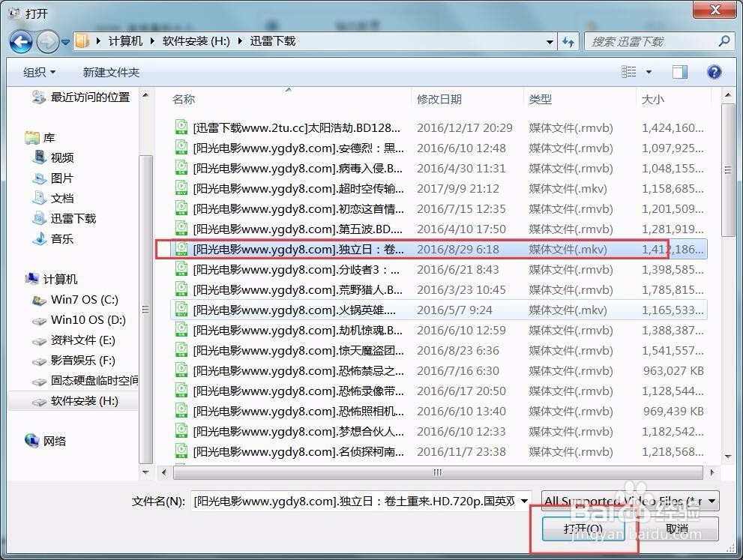Select file 独立日：卷 mkv
The width and height of the screenshot is (743, 560).
pos(439,249)
